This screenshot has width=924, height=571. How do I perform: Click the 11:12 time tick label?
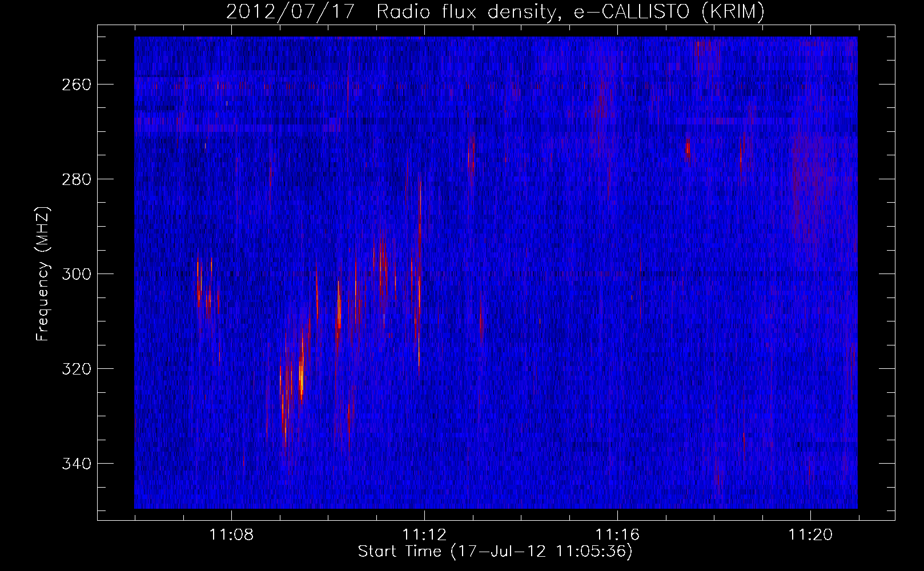tap(424, 535)
